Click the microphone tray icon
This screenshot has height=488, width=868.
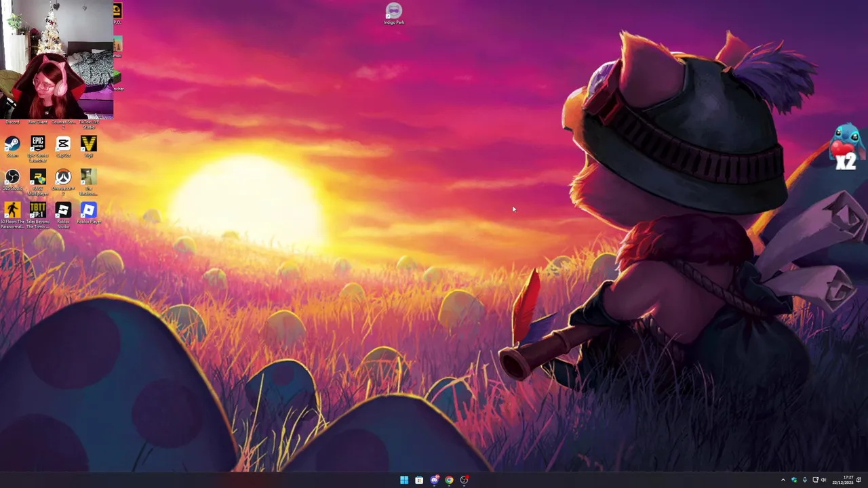[x=805, y=480]
